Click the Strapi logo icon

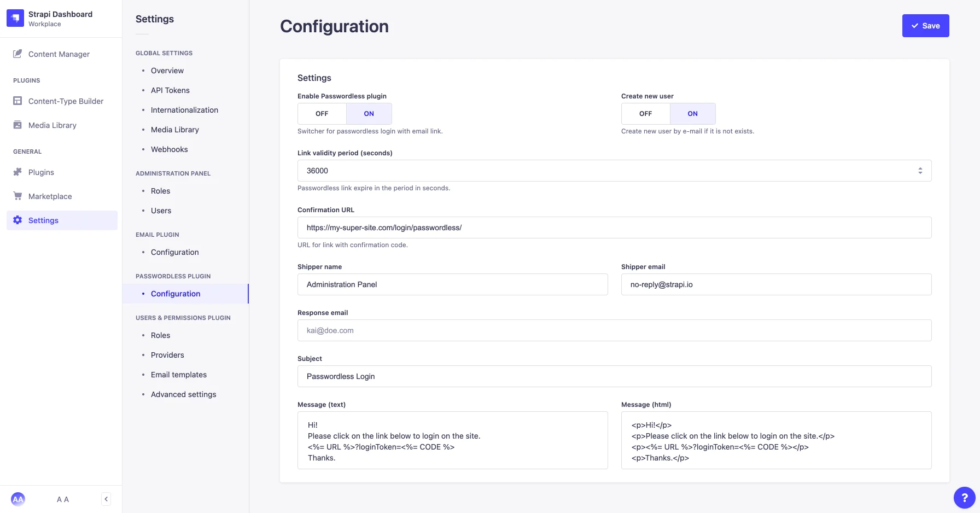coord(15,18)
